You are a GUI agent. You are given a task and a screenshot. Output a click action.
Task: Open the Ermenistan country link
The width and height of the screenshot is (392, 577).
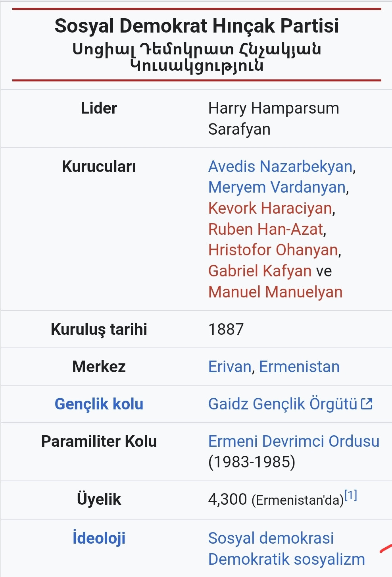click(x=299, y=367)
